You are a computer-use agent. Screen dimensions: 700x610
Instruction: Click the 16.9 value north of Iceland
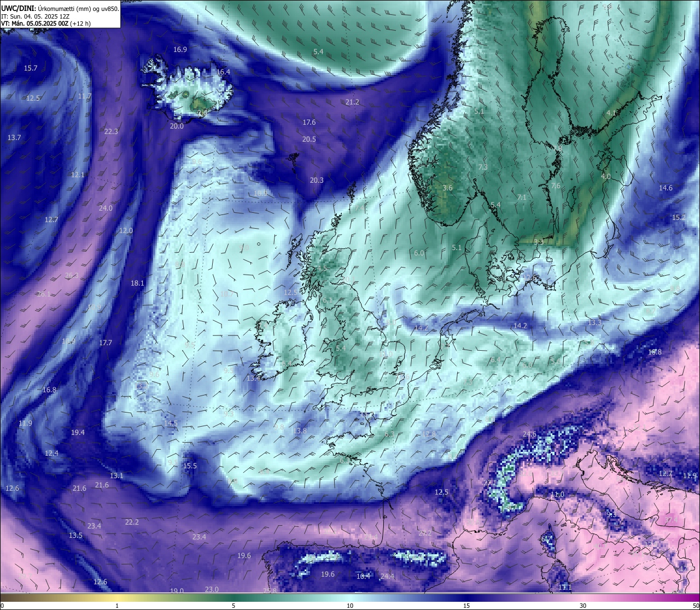coord(180,50)
